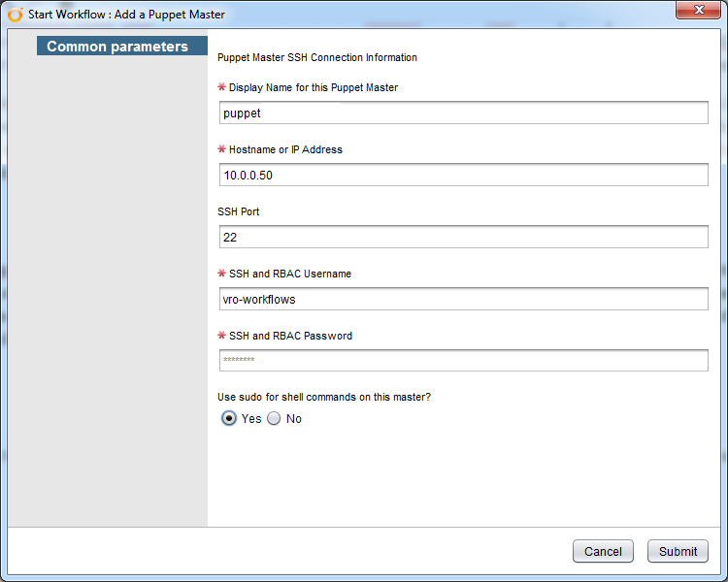The image size is (728, 582).
Task: Click the red asterisk beside Display Name
Action: click(222, 87)
